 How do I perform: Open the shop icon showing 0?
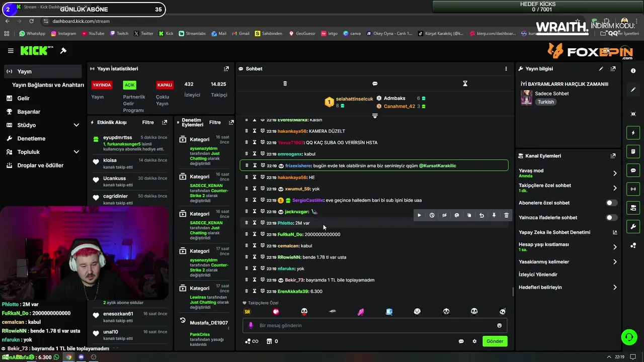tap(272, 341)
